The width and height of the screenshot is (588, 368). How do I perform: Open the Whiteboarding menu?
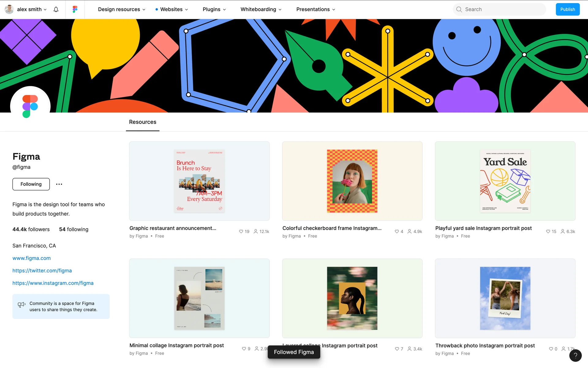tap(261, 10)
